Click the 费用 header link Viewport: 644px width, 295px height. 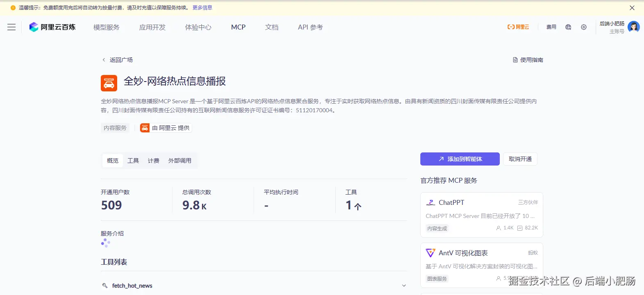coord(551,27)
